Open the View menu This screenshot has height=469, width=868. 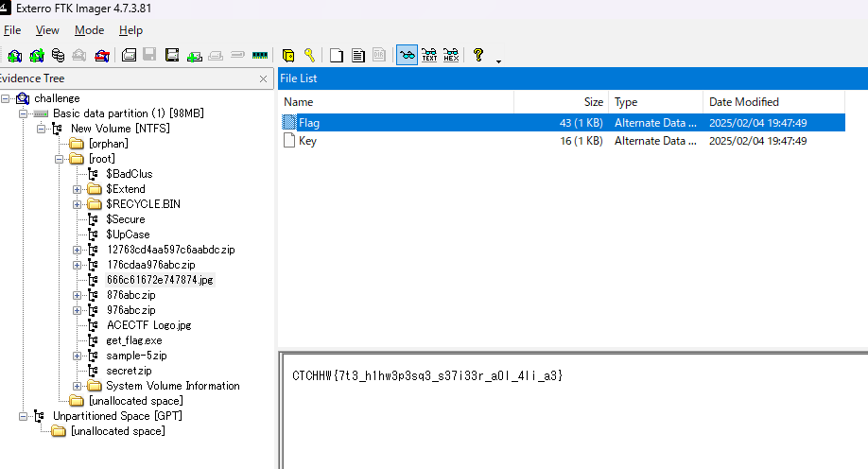point(47,30)
